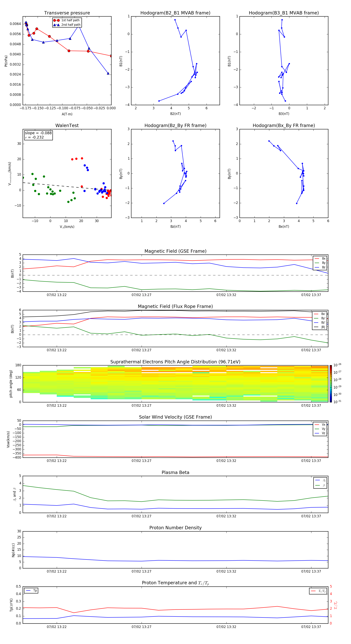
Task: Click the 'B3(nT)' axis label
Action: pyautogui.click(x=284, y=114)
